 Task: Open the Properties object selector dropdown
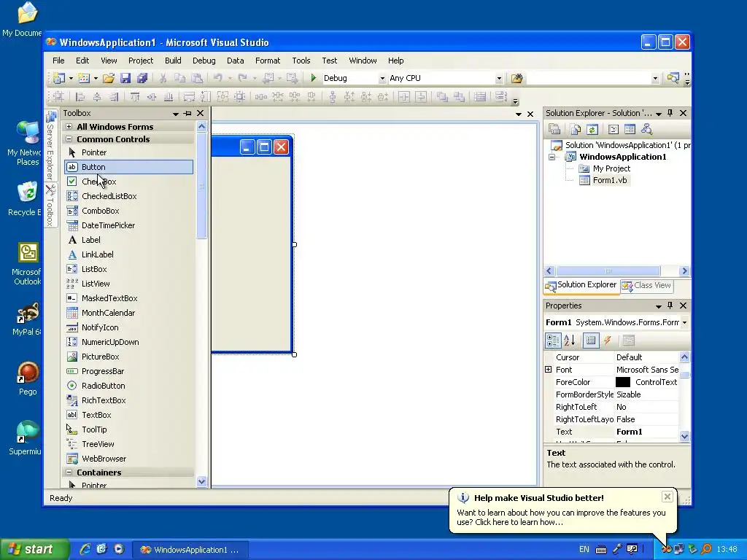(684, 322)
